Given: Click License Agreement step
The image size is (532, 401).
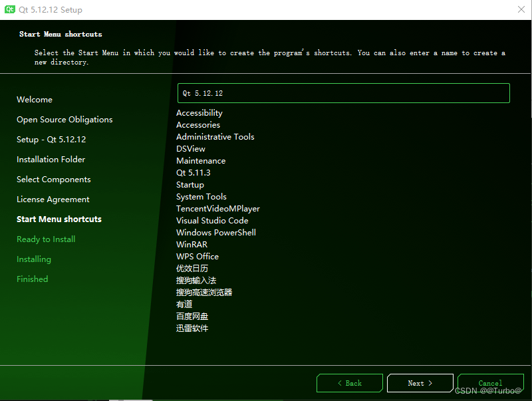Looking at the screenshot, I should point(53,200).
